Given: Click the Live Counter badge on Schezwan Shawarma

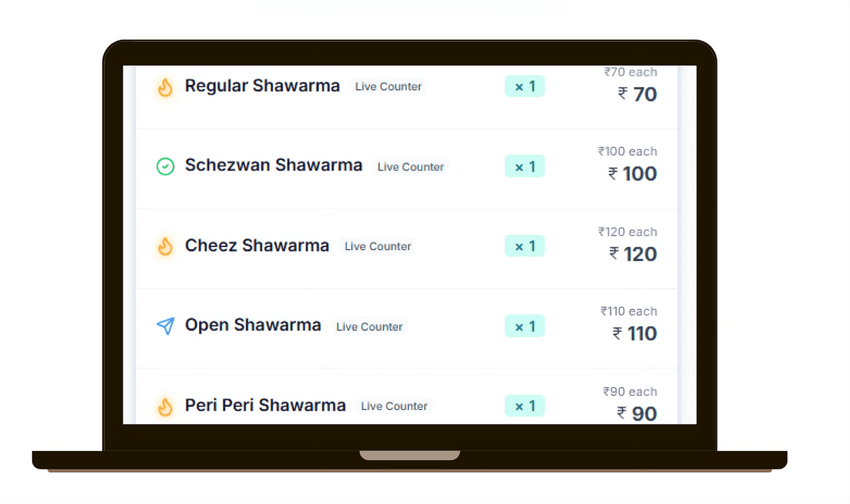Looking at the screenshot, I should click(411, 166).
